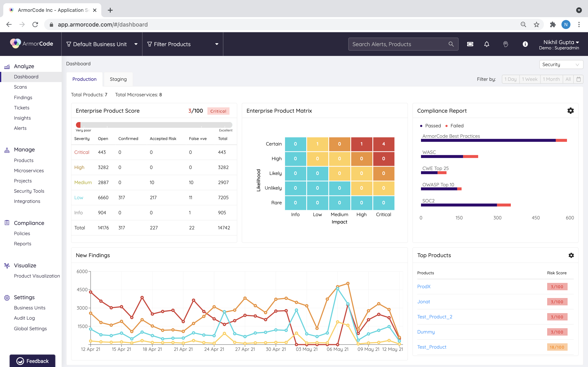Click the tickets icon in header
The height and width of the screenshot is (367, 588).
470,44
